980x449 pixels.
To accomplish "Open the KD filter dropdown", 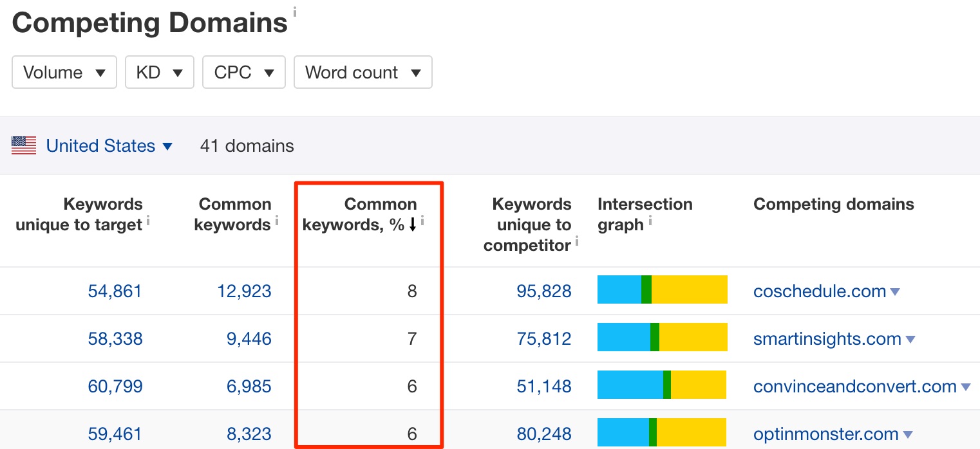I will [159, 72].
